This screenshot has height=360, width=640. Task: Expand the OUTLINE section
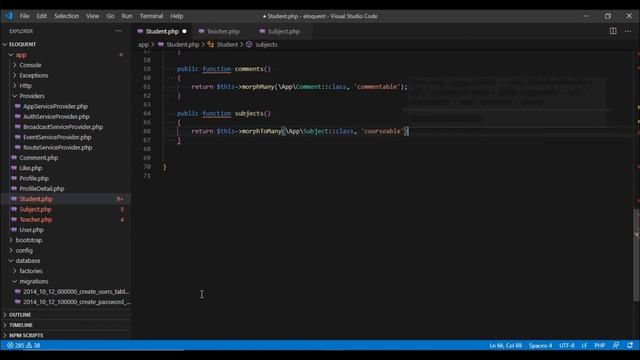point(20,315)
